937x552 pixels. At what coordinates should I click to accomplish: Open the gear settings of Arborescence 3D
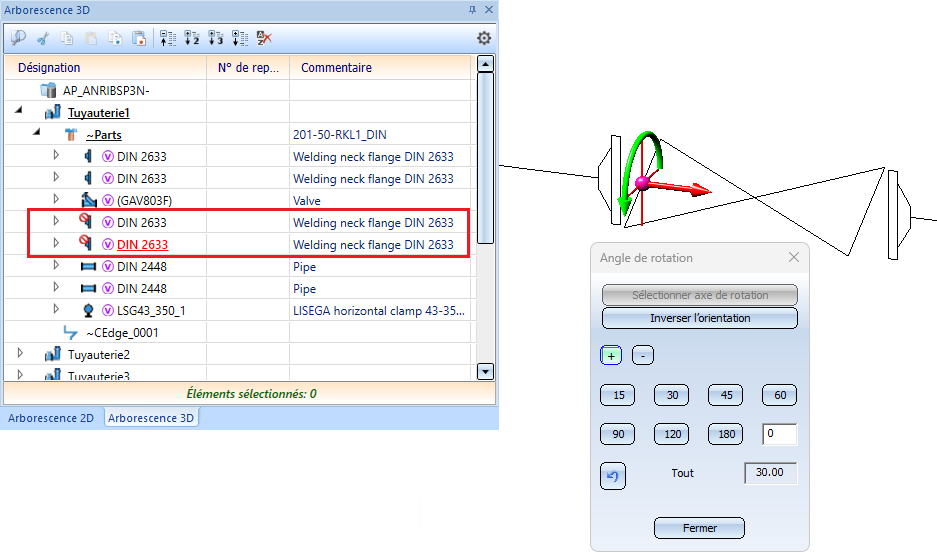(484, 38)
